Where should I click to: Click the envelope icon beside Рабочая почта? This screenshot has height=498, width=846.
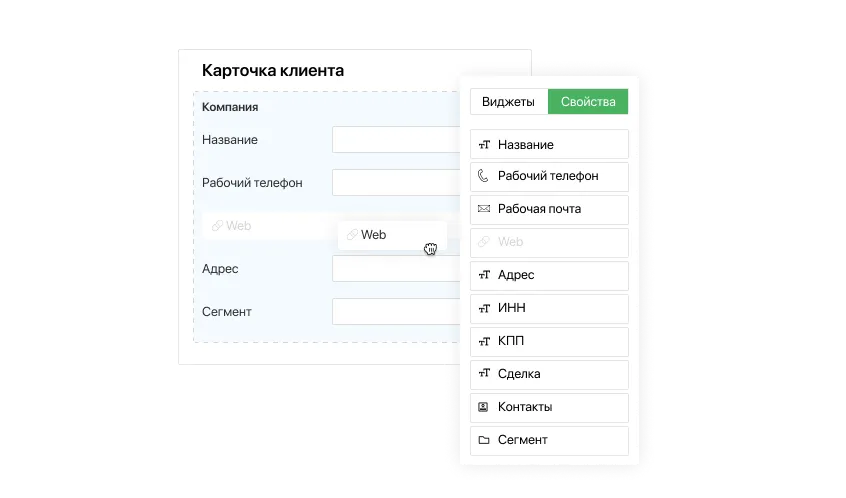click(484, 209)
